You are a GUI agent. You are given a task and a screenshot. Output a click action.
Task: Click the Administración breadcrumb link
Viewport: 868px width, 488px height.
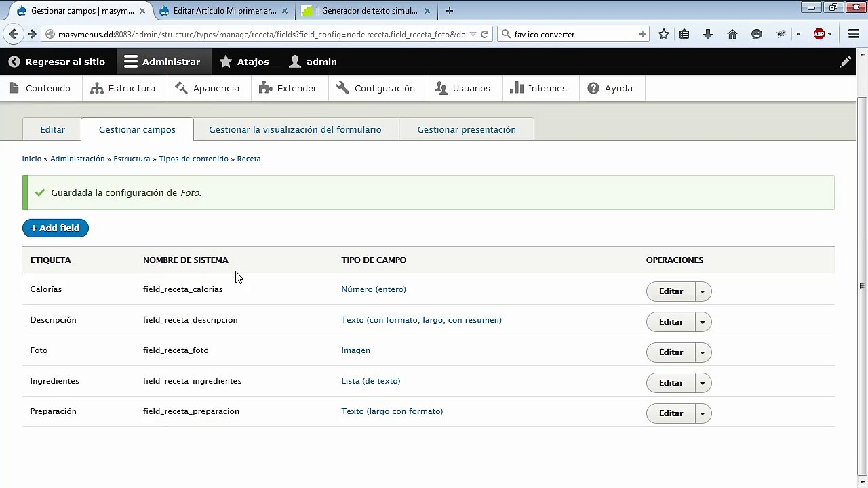pyautogui.click(x=77, y=159)
